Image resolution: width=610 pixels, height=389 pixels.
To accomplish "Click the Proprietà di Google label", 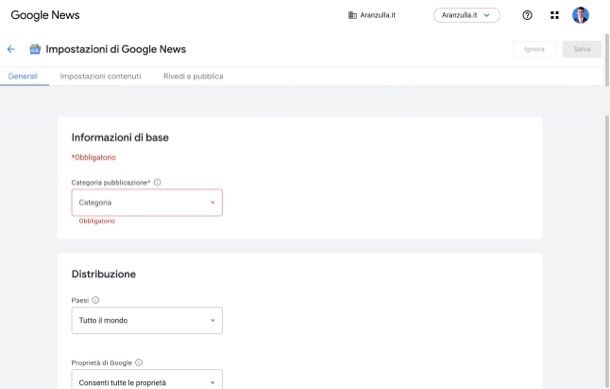I will pos(102,363).
